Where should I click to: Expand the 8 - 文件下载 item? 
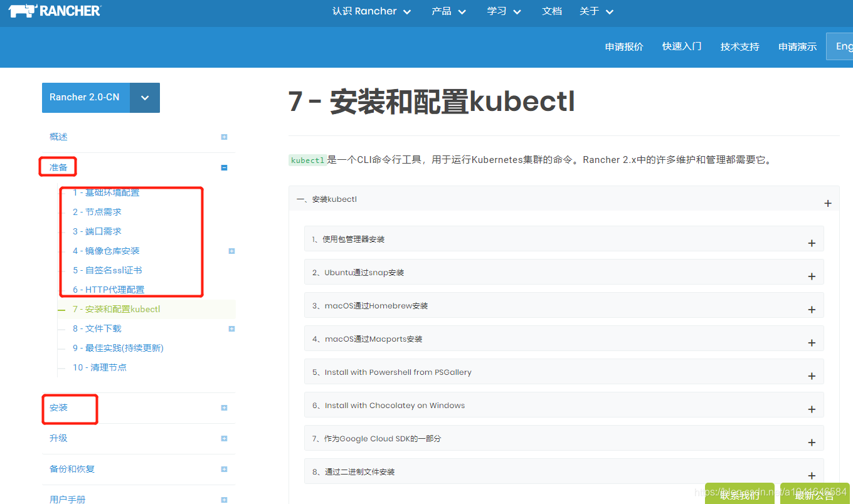[231, 328]
